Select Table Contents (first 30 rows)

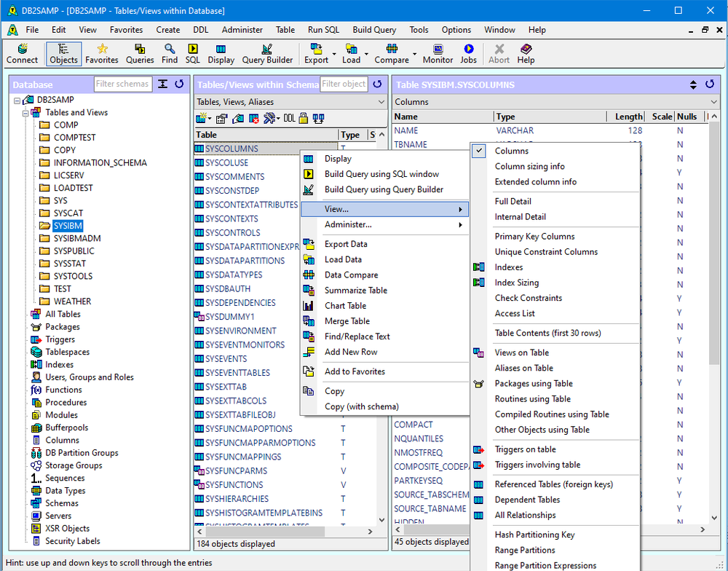point(555,333)
